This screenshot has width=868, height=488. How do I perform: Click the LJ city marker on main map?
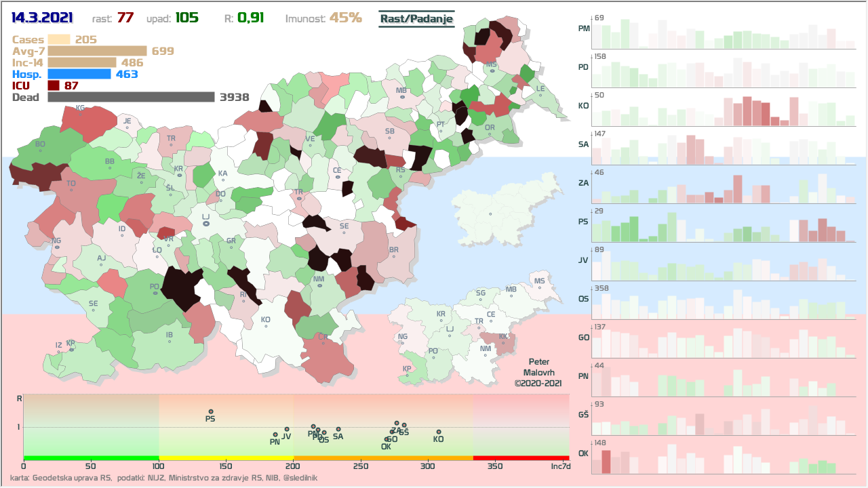(206, 223)
